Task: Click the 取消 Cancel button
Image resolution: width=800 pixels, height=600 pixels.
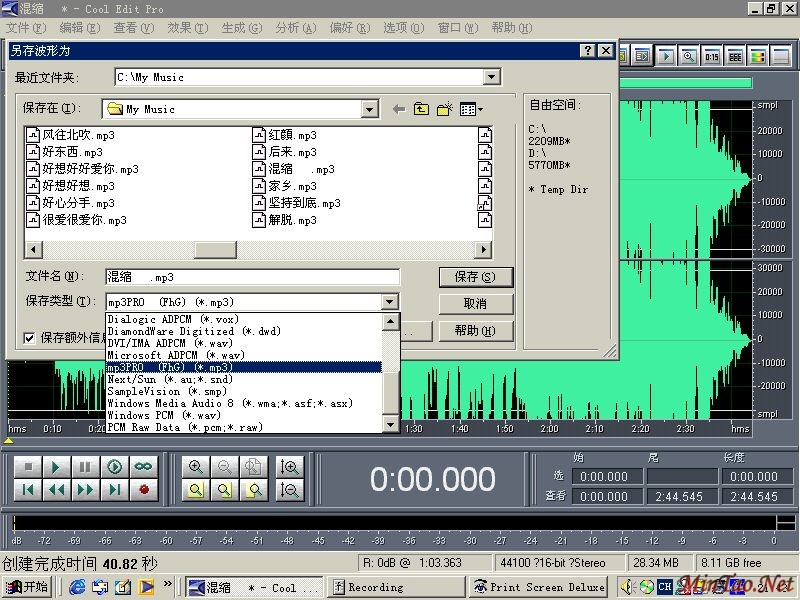Action: (x=475, y=304)
